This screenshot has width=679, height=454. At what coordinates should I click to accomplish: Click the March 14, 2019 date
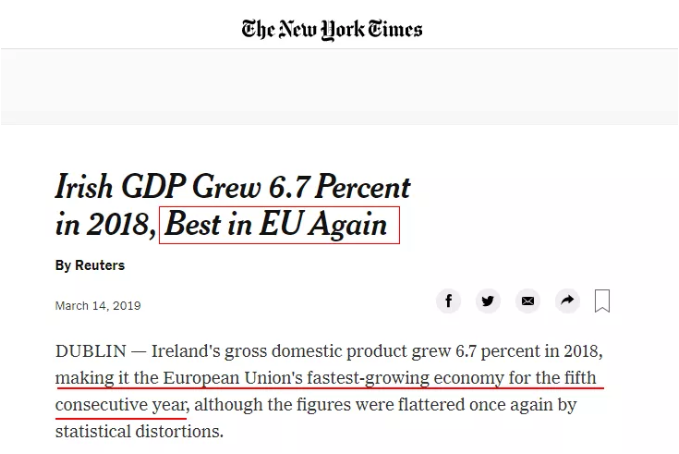(98, 305)
